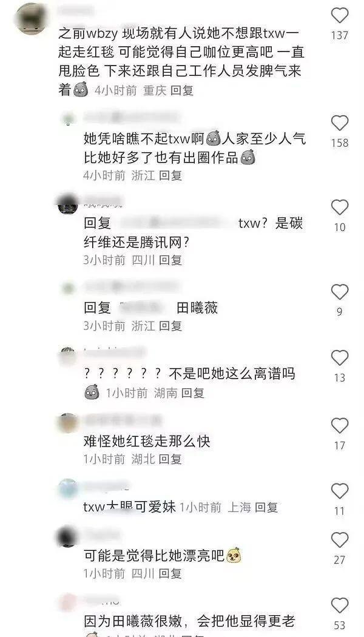Reply to the 湖北 red carpet comment
The image size is (364, 637).
click(x=170, y=459)
